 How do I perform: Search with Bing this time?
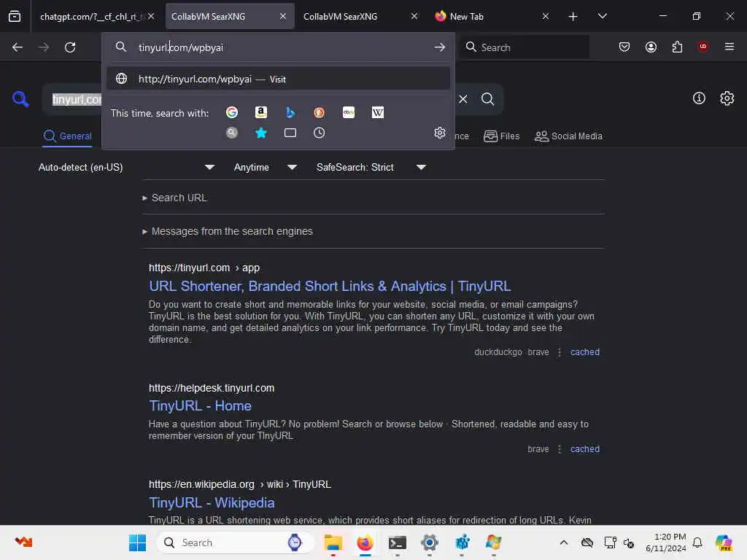coord(290,112)
